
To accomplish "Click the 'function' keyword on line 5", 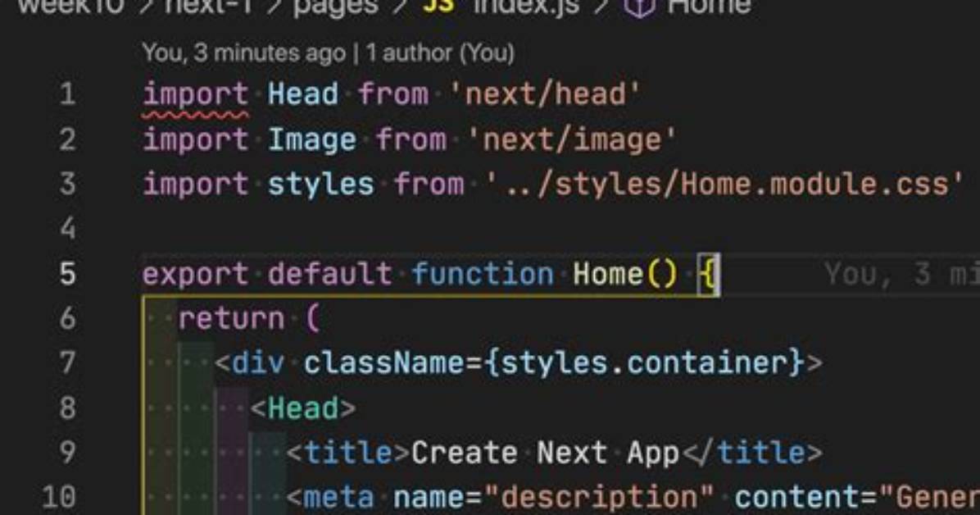I will 483,274.
